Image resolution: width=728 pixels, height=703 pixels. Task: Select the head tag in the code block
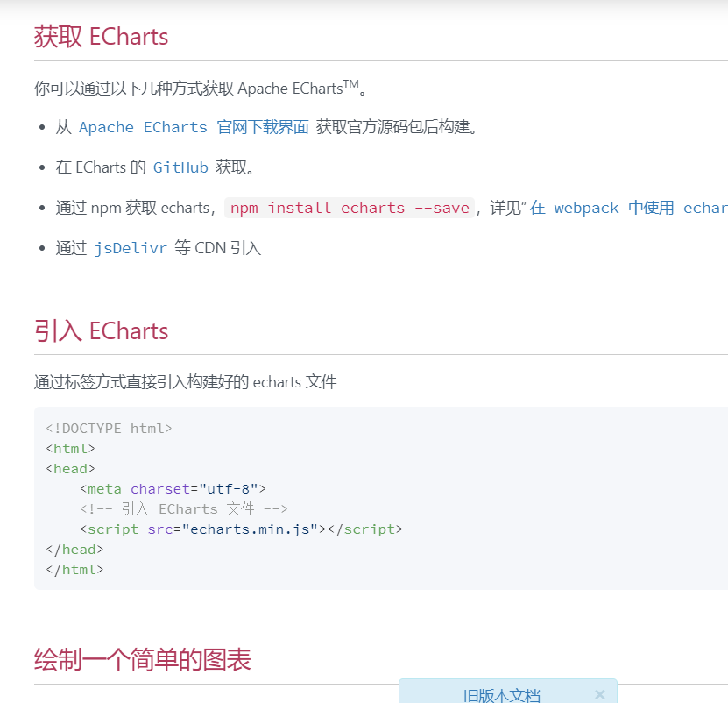click(69, 468)
